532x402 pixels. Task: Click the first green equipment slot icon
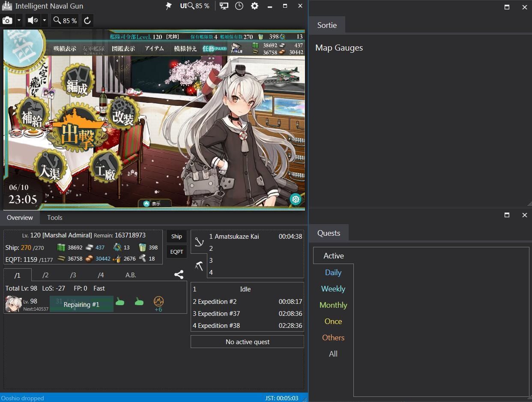pos(120,302)
